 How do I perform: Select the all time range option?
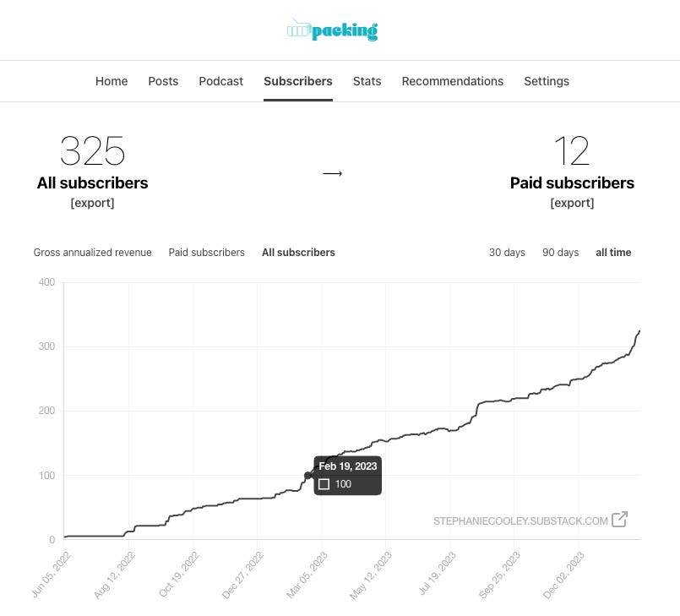coord(613,252)
